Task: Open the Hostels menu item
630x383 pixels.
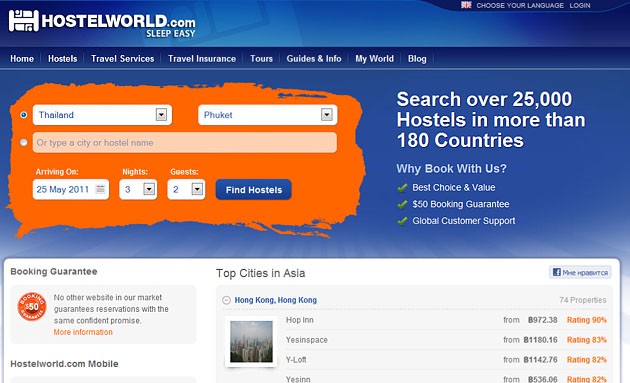Action: coord(63,59)
